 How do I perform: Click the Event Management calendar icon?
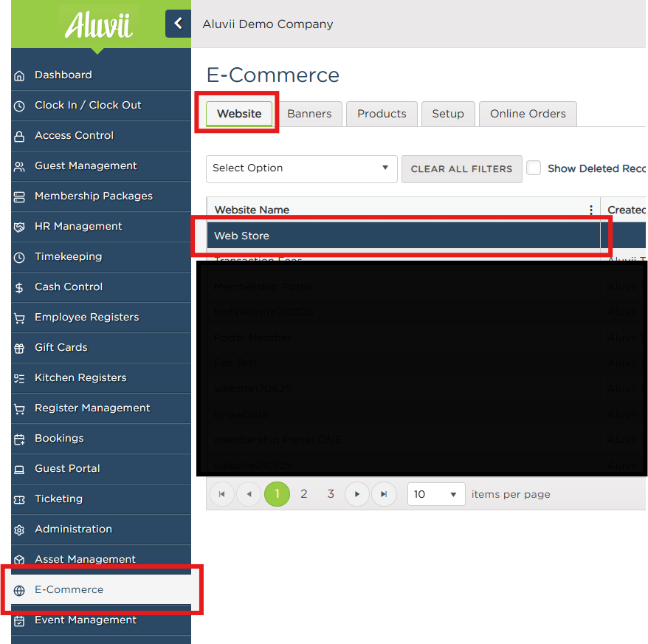[x=19, y=620]
